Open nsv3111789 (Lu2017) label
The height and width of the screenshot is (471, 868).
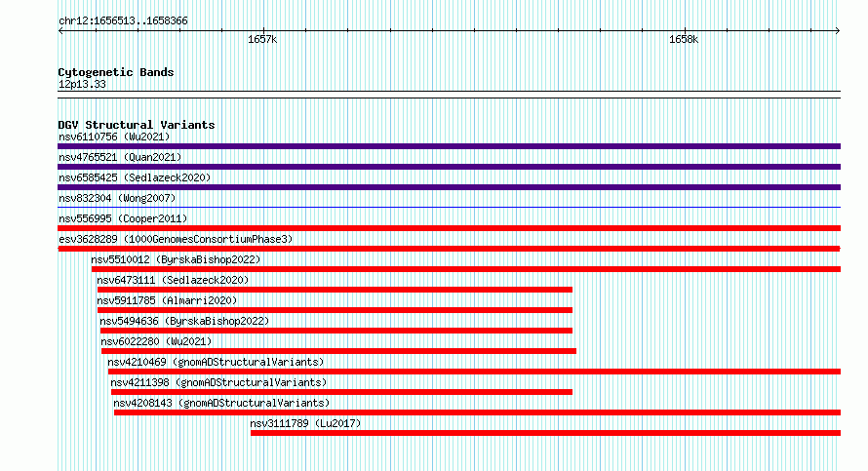(x=305, y=423)
